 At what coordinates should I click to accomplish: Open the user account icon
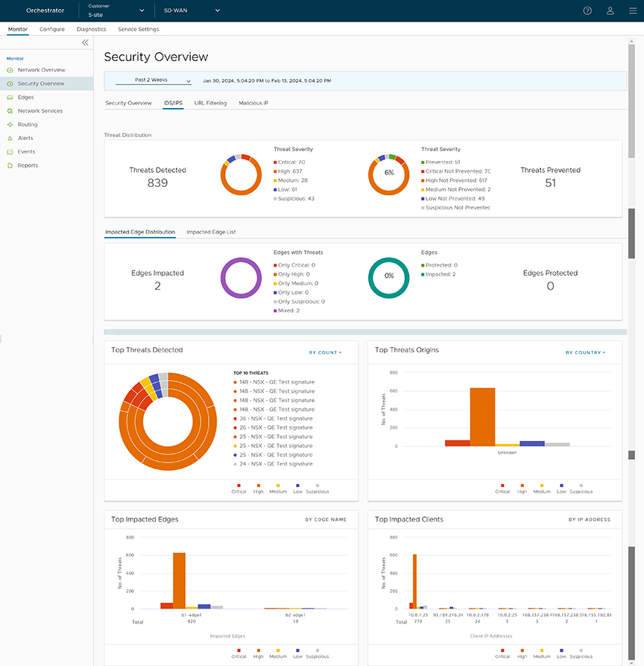click(x=610, y=10)
